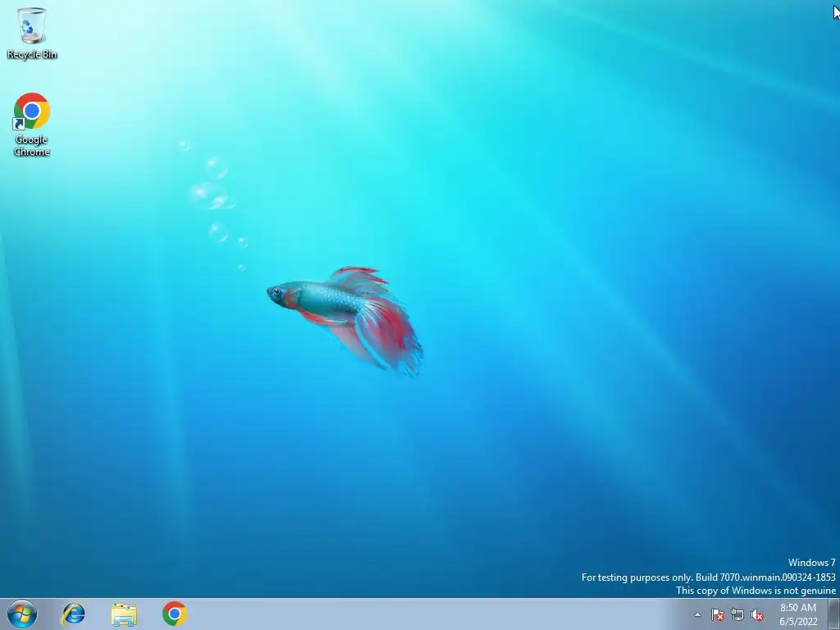Launch Google Chrome from the taskbar
840x630 pixels.
(175, 614)
